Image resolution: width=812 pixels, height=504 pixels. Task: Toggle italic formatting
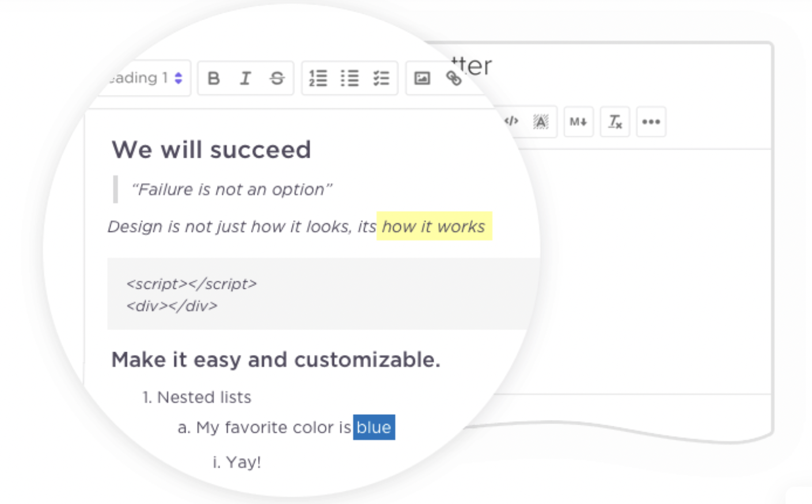pyautogui.click(x=245, y=78)
